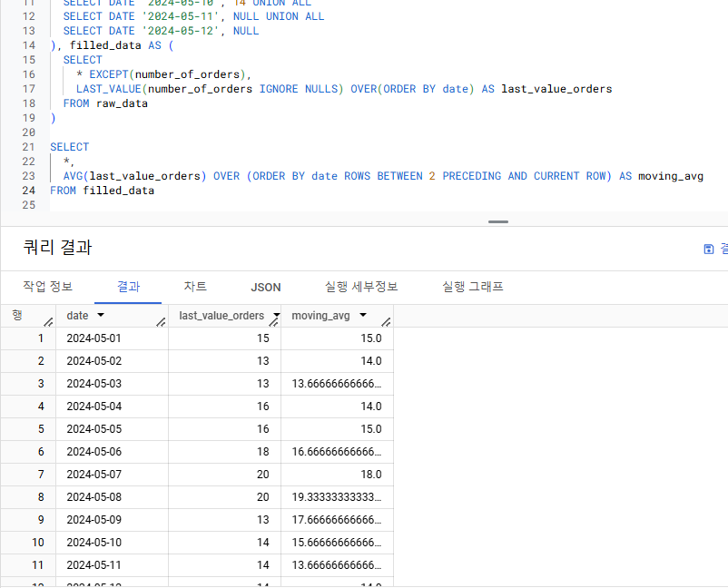Open the 차트 tab
The height and width of the screenshot is (588, 728).
195,287
